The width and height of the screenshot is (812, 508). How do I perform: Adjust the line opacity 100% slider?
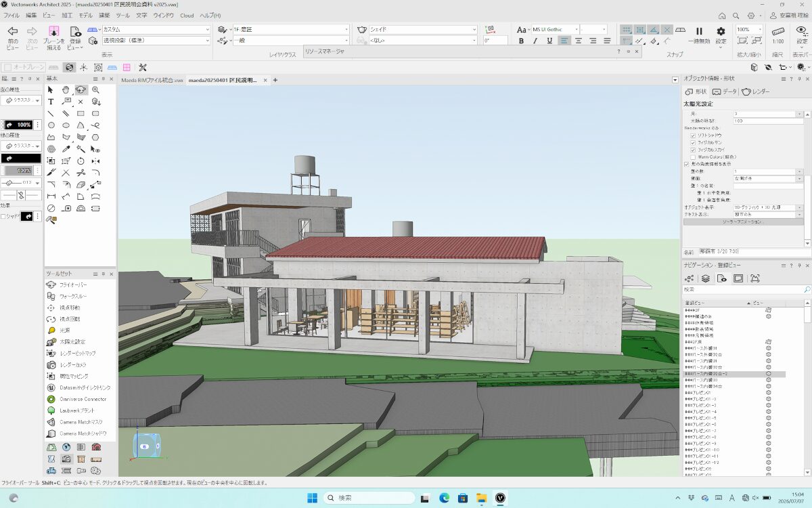19,171
